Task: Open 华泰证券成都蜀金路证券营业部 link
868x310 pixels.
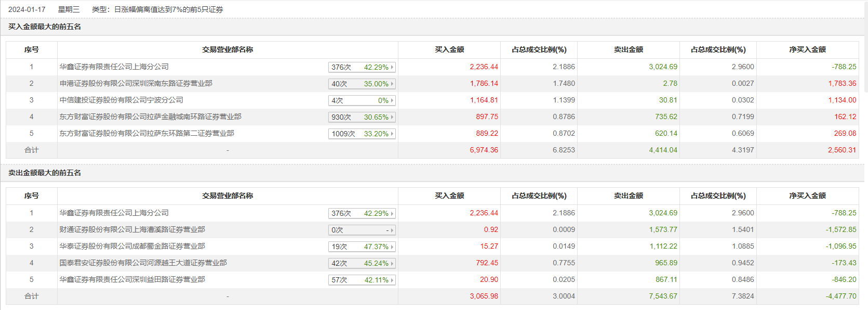Action: tap(132, 246)
